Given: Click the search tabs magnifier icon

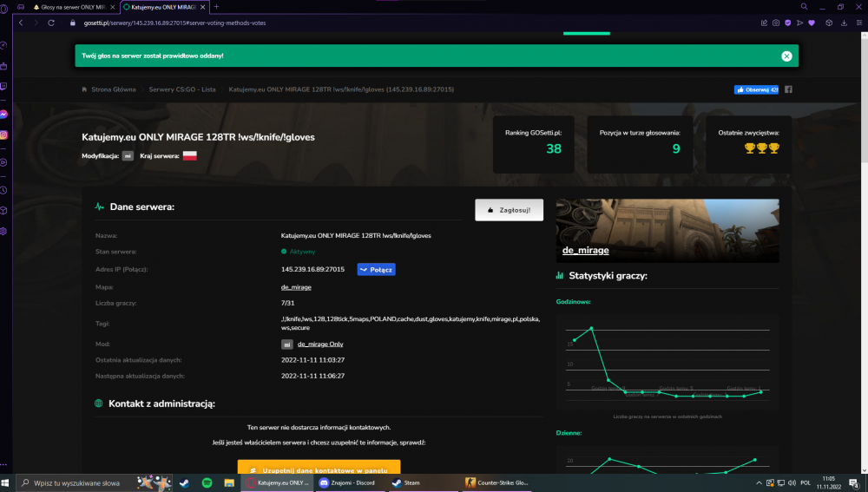Looking at the screenshot, I should [x=804, y=7].
